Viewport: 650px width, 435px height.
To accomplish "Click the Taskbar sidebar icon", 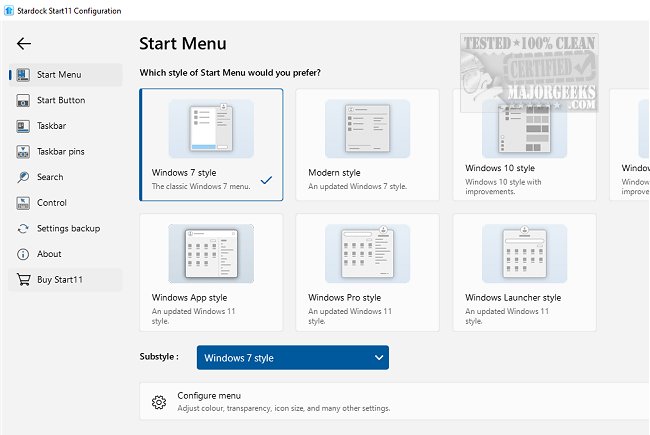I will point(22,126).
